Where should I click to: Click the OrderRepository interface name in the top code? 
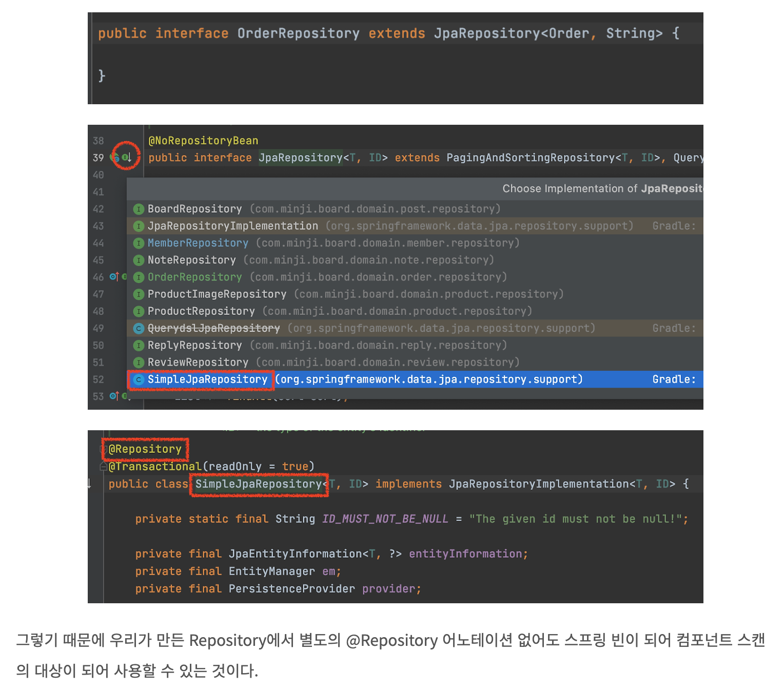click(x=298, y=33)
